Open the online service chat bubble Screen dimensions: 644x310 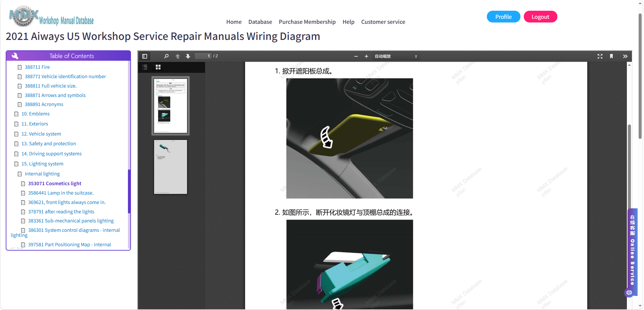pos(629,293)
